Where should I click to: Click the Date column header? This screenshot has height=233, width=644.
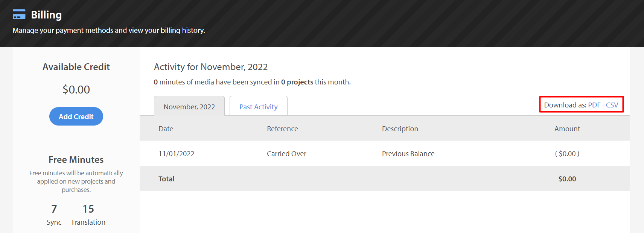pos(166,129)
